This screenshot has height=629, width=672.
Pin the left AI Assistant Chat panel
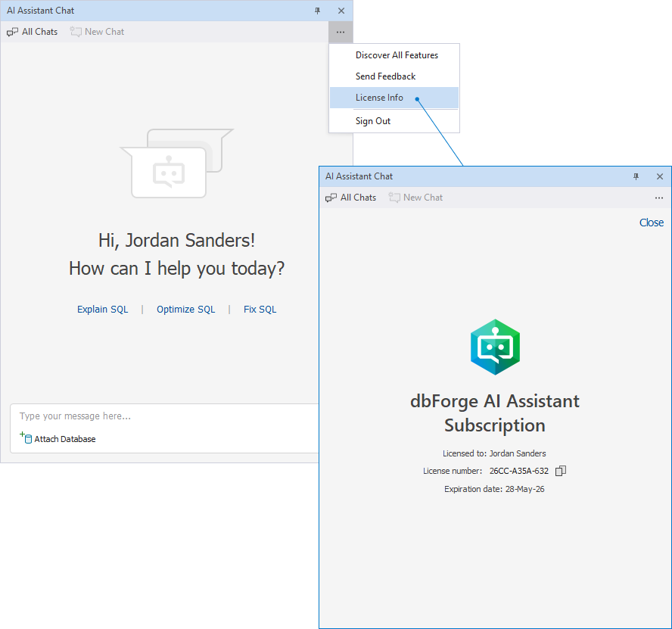pos(318,11)
